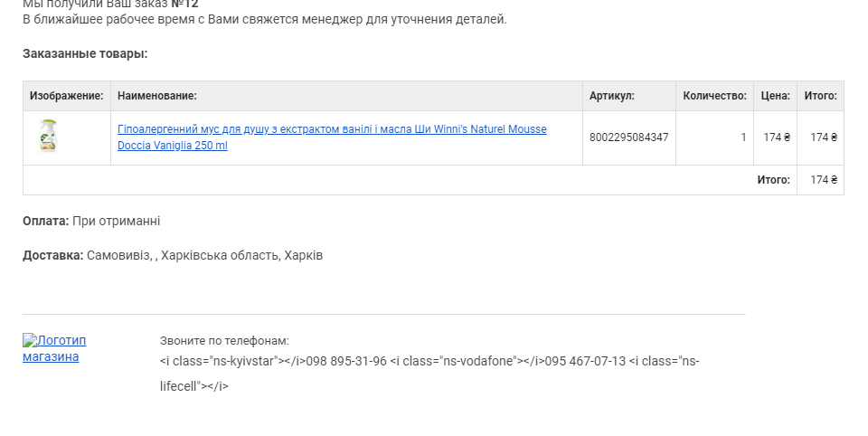The image size is (868, 436).
Task: Click the bold Итого label in total row
Action: pyautogui.click(x=773, y=180)
